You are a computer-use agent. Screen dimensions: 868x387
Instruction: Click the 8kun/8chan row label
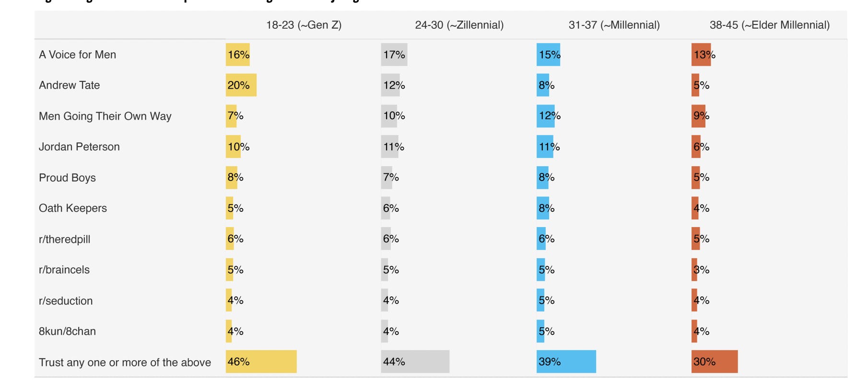tap(67, 331)
